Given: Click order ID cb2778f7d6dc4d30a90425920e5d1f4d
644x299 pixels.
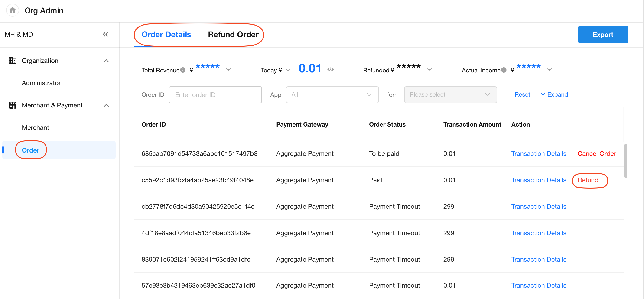Looking at the screenshot, I should (x=198, y=207).
